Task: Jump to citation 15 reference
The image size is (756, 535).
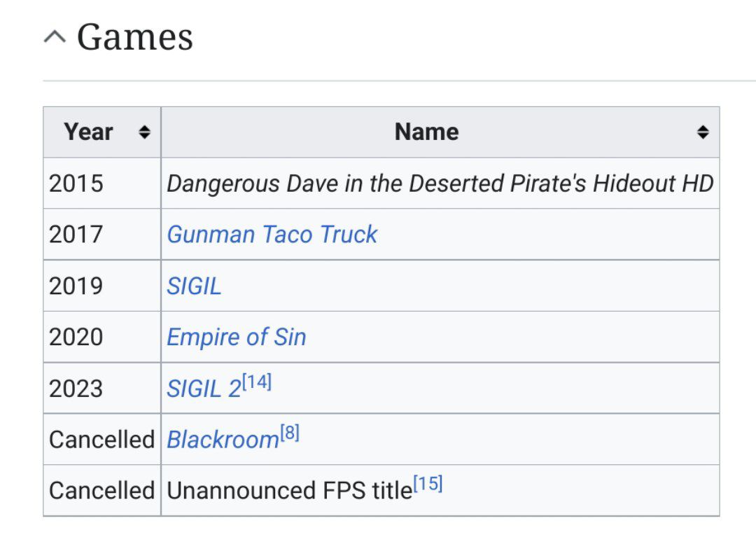Action: tap(428, 483)
